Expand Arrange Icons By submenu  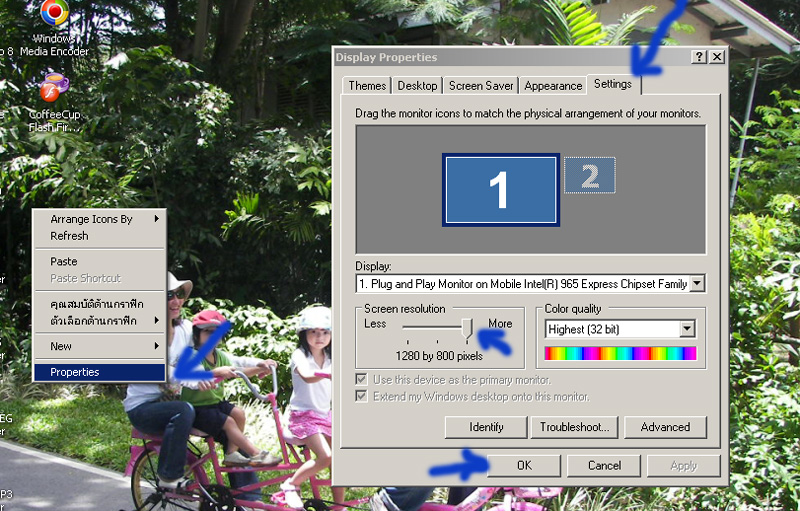(x=100, y=219)
